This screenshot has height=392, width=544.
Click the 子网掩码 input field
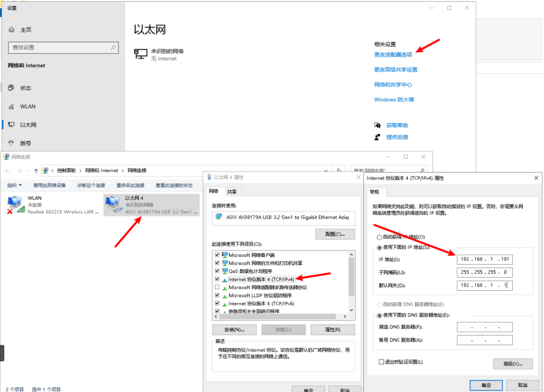pos(484,272)
